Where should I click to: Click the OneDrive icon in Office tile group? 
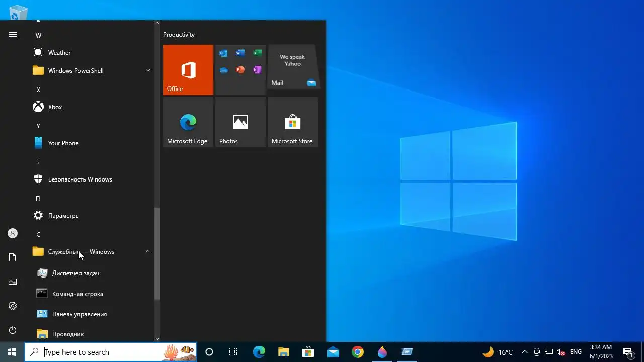[x=223, y=70]
